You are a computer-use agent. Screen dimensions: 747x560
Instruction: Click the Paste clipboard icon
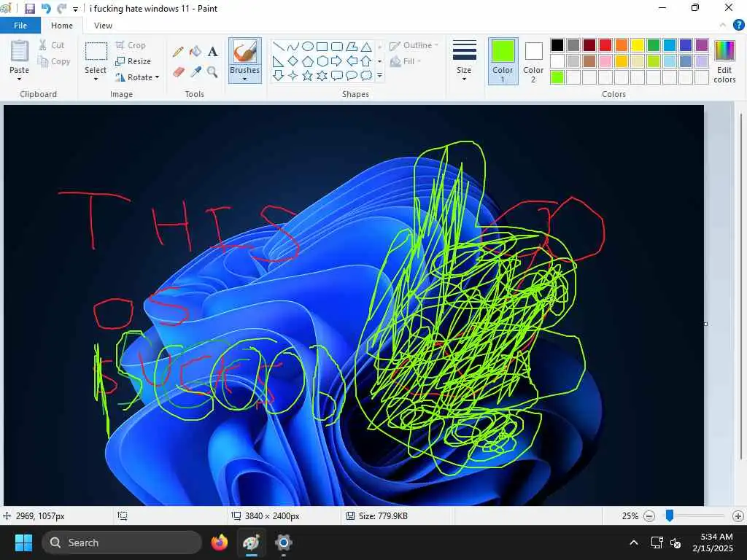pyautogui.click(x=20, y=51)
